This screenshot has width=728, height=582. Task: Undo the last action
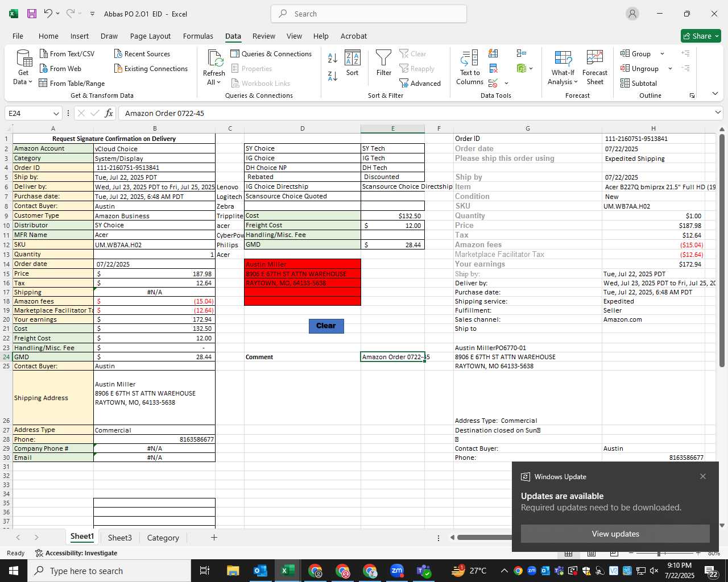(x=48, y=14)
